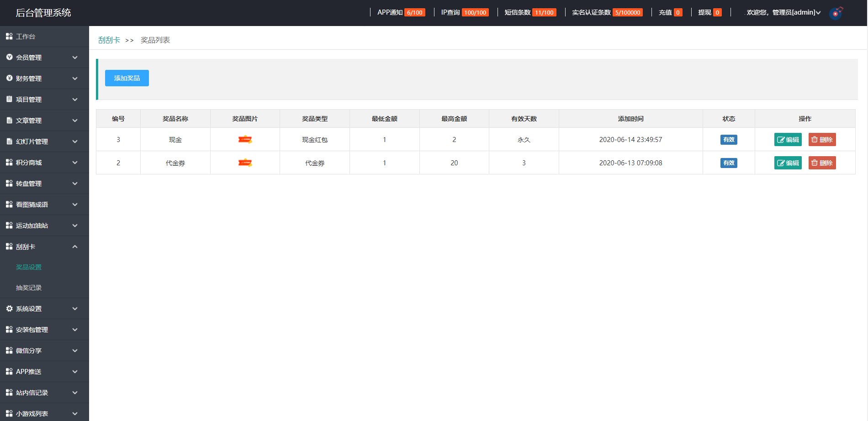Screen dimensions: 868x421
Task: Click the 转盘管理 grid icon
Action: click(x=9, y=184)
